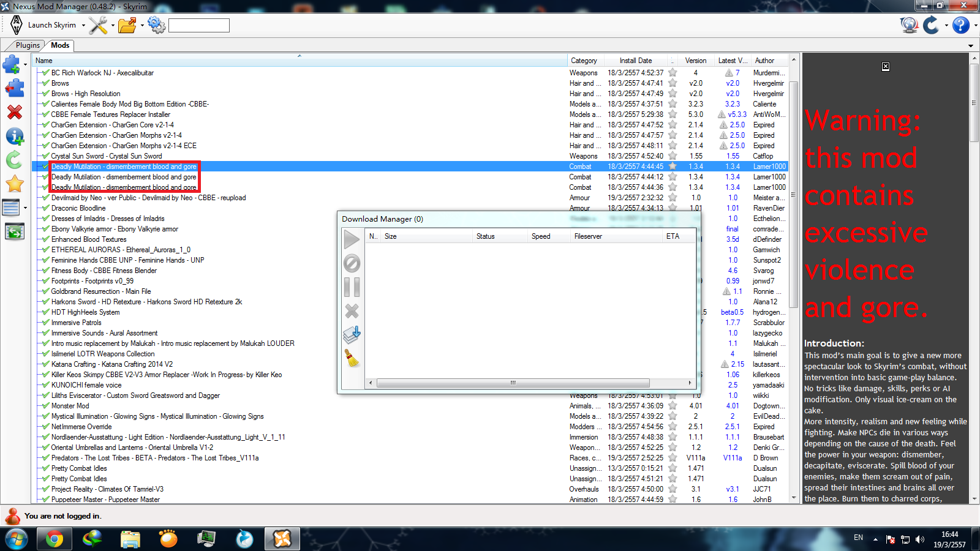Screen dimensions: 980x551
Task: Expand the tools menu dropdown arrow
Action: 113,26
